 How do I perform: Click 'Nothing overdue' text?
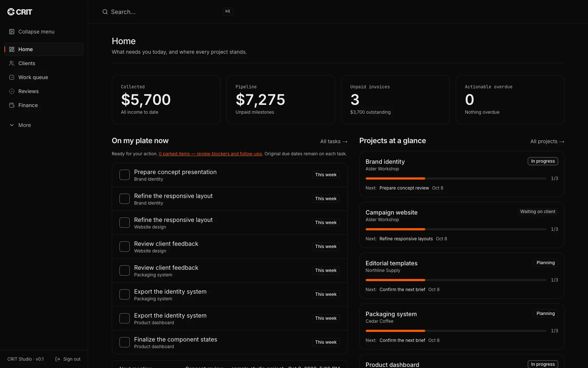(x=482, y=112)
